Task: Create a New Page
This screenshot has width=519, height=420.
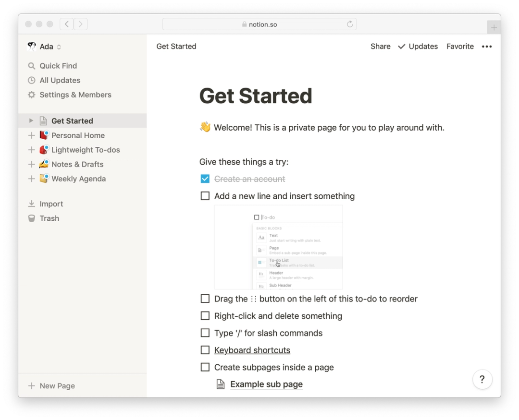Action: (50, 385)
